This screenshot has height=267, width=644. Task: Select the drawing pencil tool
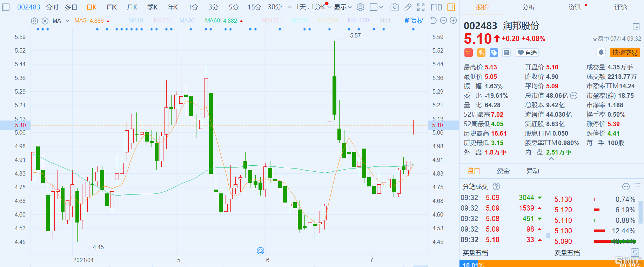[x=408, y=7]
